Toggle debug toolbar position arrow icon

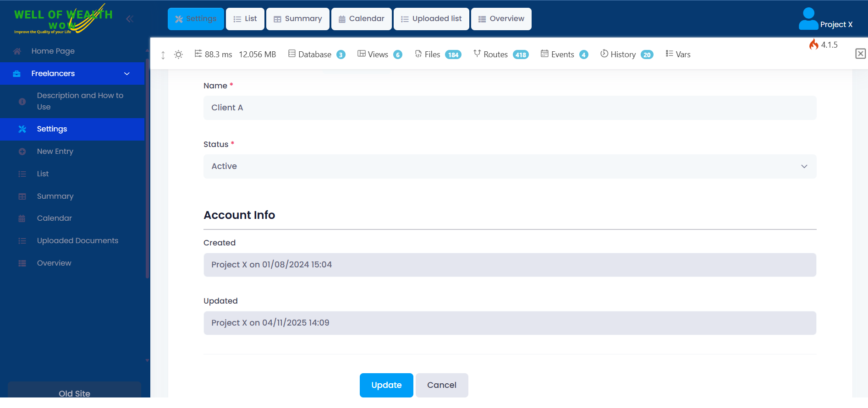(x=163, y=55)
